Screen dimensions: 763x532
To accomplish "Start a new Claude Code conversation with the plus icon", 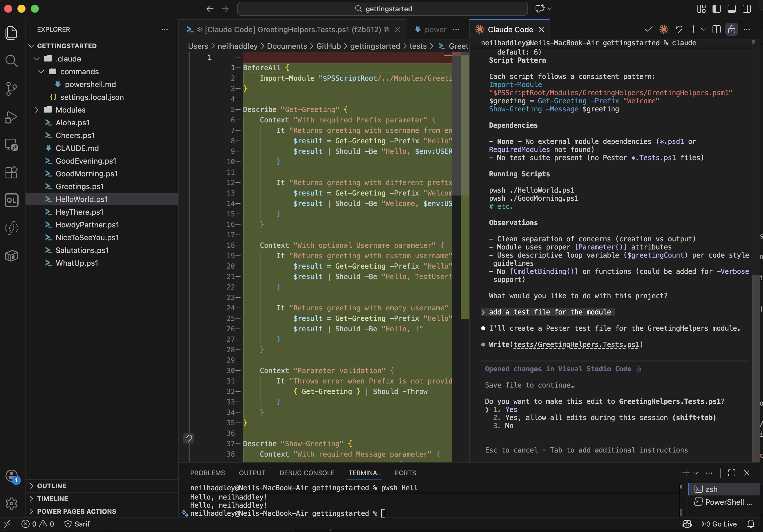I will (x=694, y=29).
